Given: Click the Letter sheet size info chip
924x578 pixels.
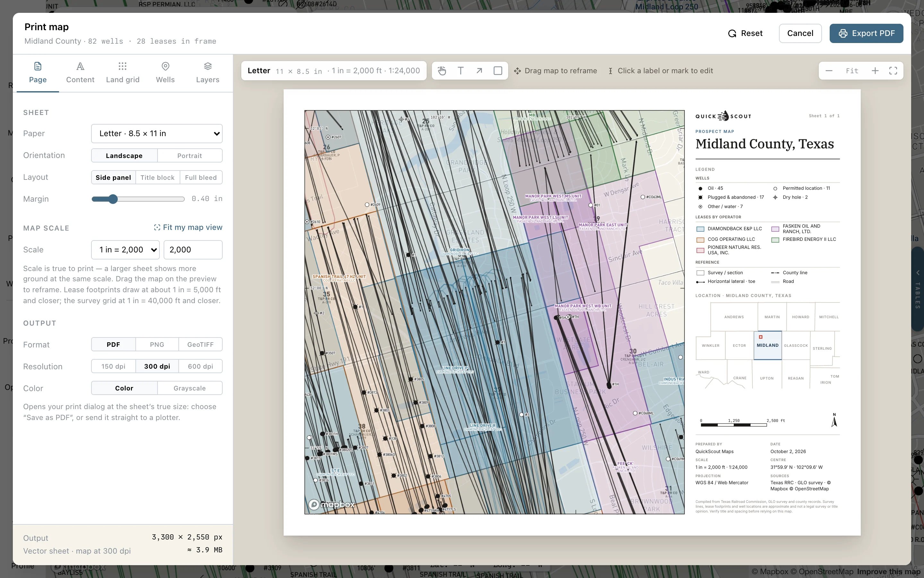Looking at the screenshot, I should (334, 71).
